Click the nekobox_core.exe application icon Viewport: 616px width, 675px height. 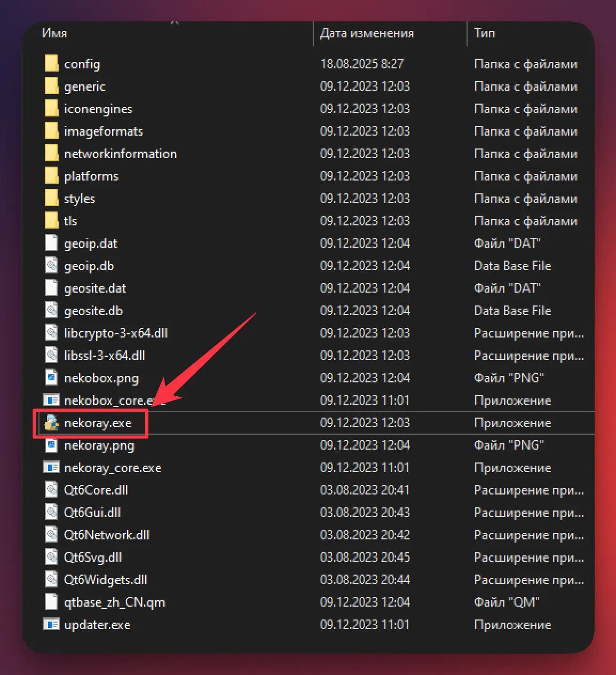point(51,400)
